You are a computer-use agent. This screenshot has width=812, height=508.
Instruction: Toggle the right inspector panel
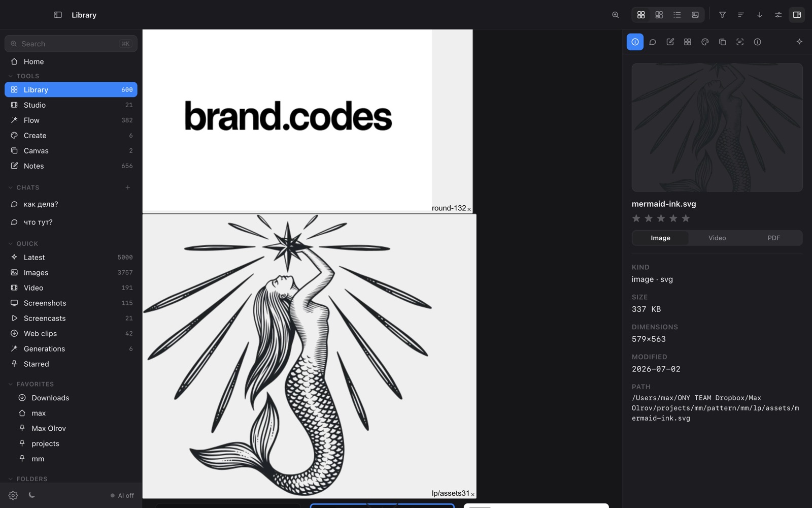click(x=797, y=15)
